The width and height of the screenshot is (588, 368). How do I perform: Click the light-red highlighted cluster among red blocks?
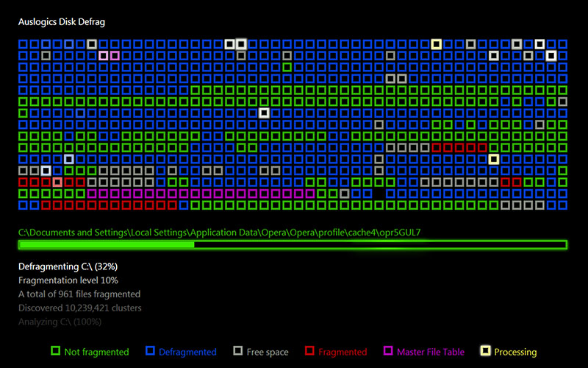click(x=57, y=182)
